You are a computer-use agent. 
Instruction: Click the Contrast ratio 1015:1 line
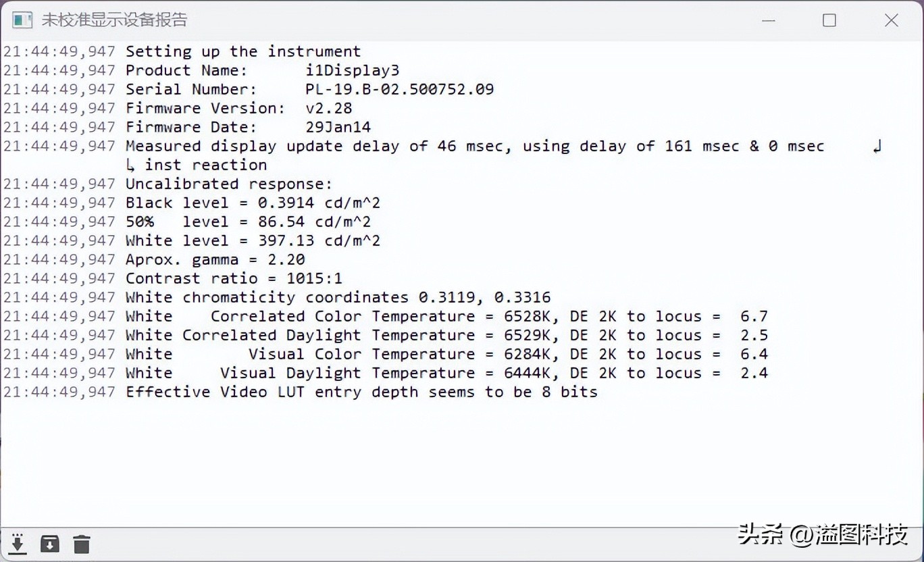[234, 278]
